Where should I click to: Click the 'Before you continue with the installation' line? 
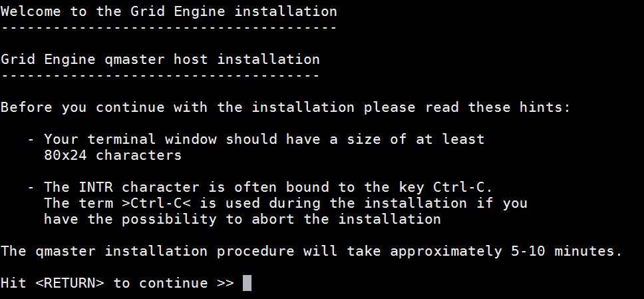[178, 107]
